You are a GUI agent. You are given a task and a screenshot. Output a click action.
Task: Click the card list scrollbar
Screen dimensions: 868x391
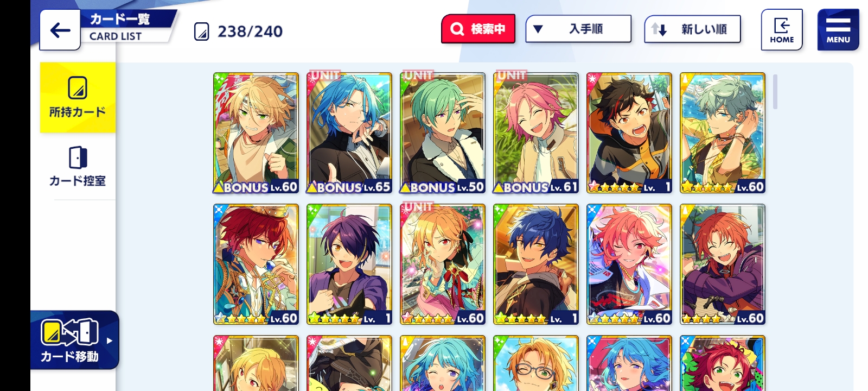pyautogui.click(x=775, y=91)
